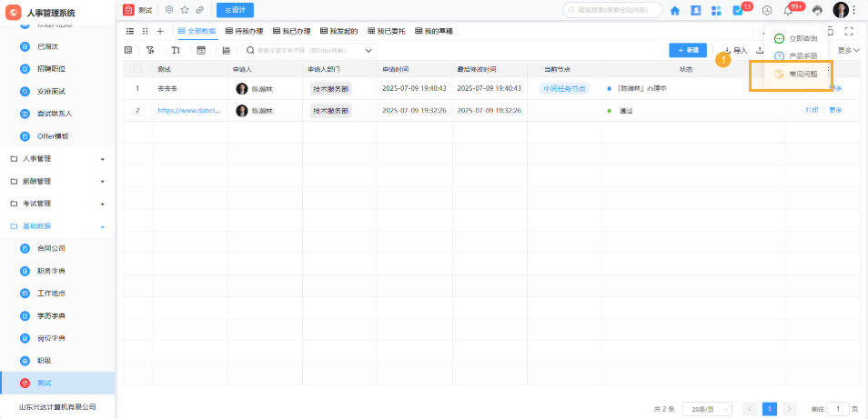Tick the select-all checkbox in the table header

pyautogui.click(x=137, y=69)
